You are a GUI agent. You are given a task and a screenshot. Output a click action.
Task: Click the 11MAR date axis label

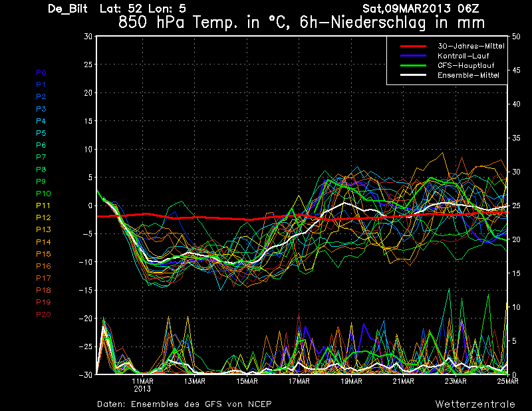(142, 381)
